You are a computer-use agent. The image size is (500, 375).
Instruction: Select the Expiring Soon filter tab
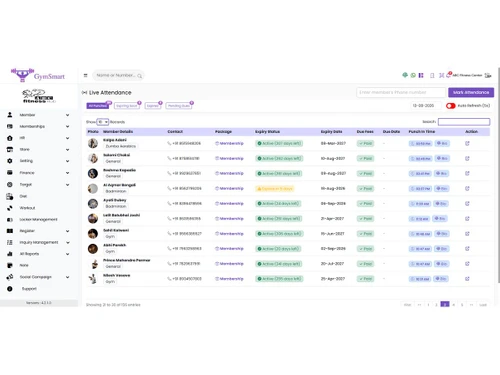point(127,106)
